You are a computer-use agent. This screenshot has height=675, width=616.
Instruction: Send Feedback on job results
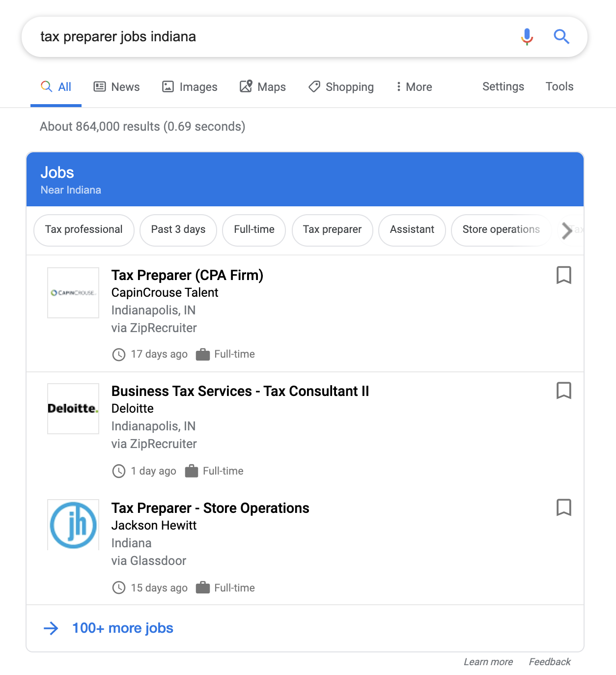[x=550, y=662]
